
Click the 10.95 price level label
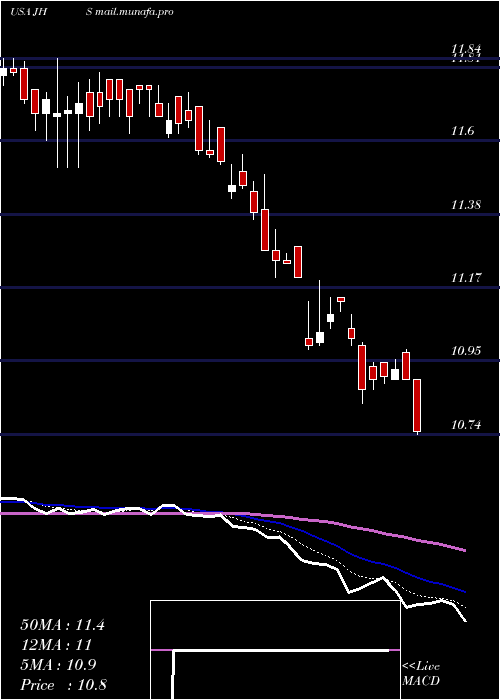pos(467,351)
